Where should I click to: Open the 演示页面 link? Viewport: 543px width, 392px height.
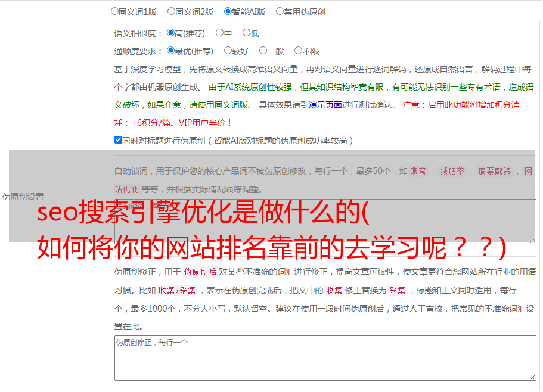[x=325, y=105]
